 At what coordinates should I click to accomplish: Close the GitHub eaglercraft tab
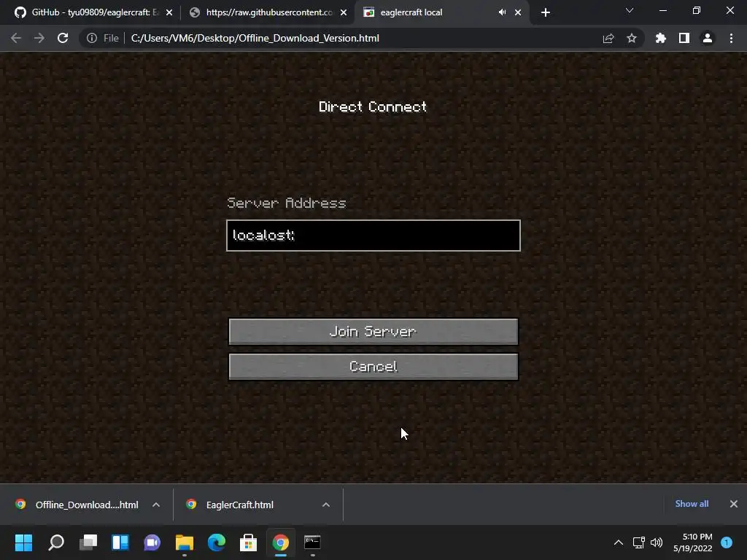(169, 12)
